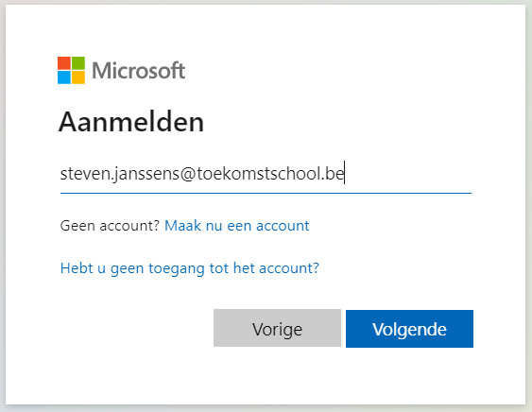
Task: Click the Microsoft wordmark text
Action: click(x=138, y=71)
